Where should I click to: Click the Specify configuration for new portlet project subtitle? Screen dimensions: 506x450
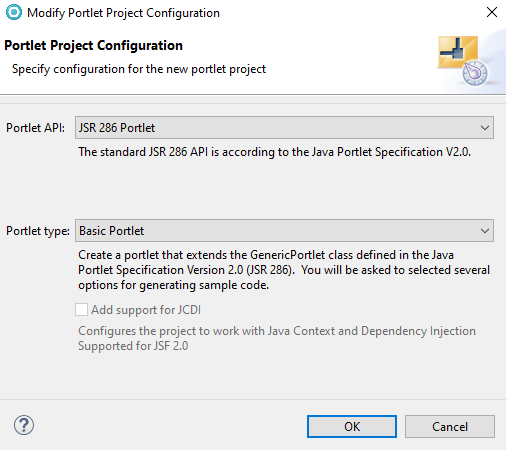[x=139, y=69]
